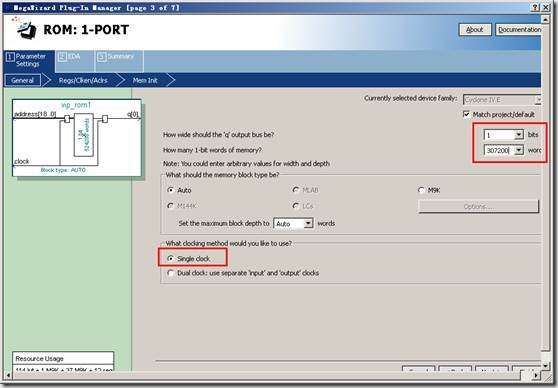Click the scroll left arrow at bottom

pos(8,375)
